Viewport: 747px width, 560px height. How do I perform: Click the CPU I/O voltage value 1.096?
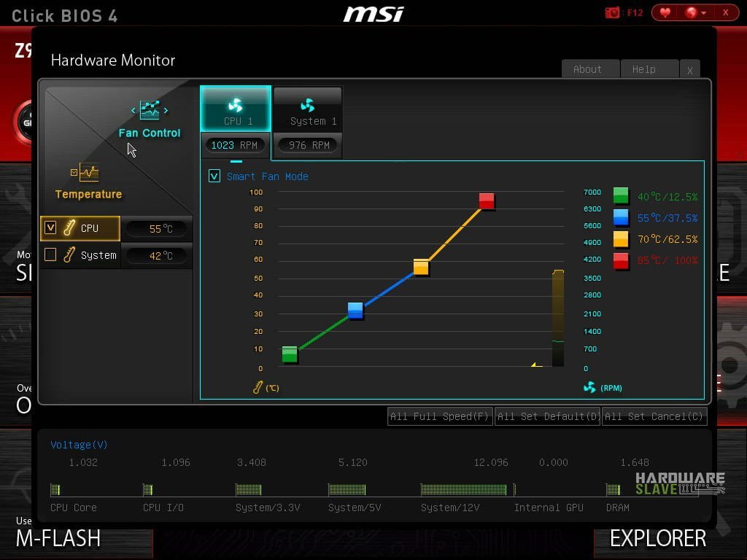[176, 462]
